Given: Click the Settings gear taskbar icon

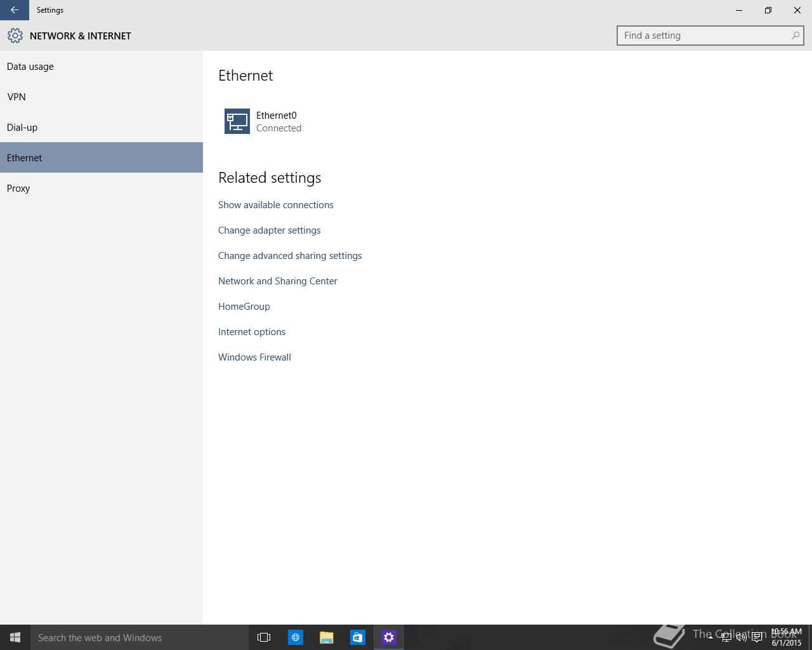Looking at the screenshot, I should (x=389, y=637).
